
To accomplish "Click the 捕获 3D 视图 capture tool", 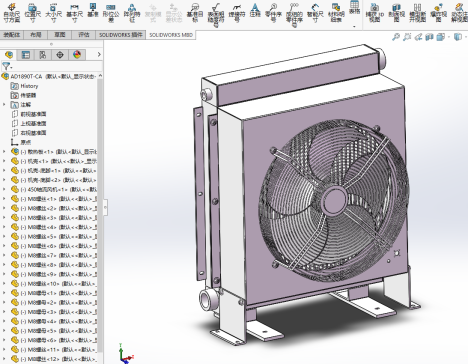I will pyautogui.click(x=375, y=12).
